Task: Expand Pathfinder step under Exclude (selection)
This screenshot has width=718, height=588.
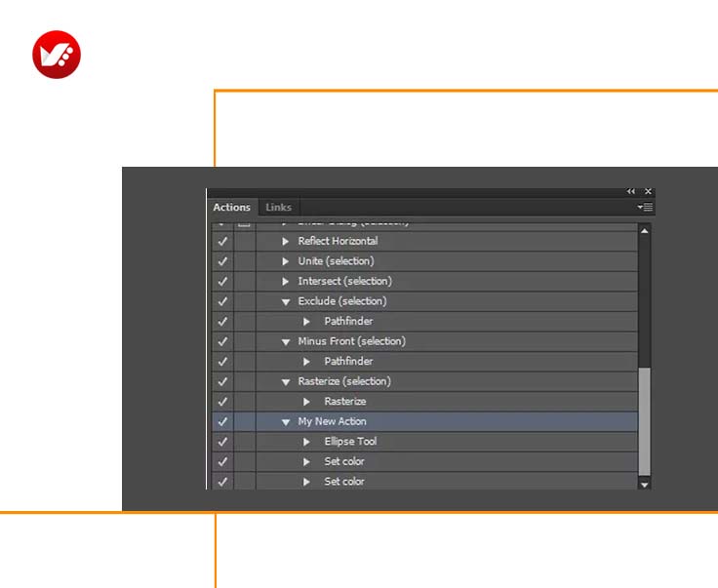Action: click(306, 322)
